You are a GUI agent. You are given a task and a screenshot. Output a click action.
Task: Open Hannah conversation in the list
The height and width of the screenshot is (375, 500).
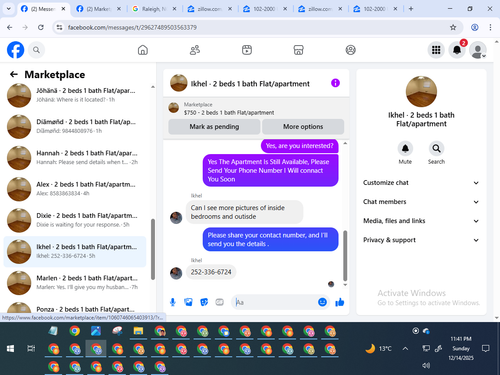tap(75, 158)
